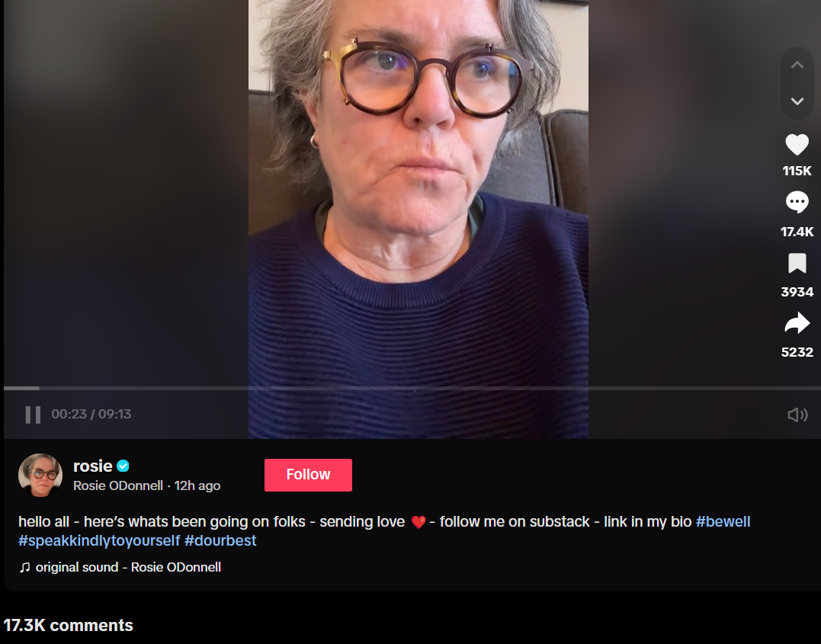
Task: Open the rosie username link
Action: 93,466
